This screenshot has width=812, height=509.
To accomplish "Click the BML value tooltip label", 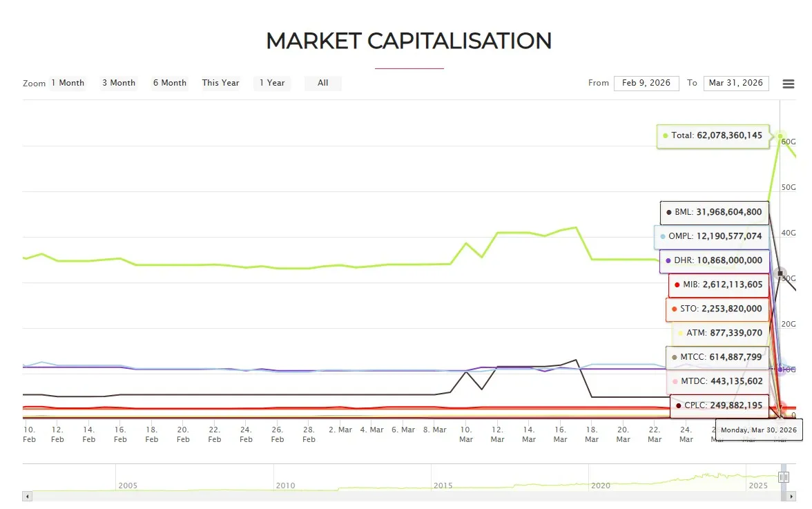I will [714, 213].
